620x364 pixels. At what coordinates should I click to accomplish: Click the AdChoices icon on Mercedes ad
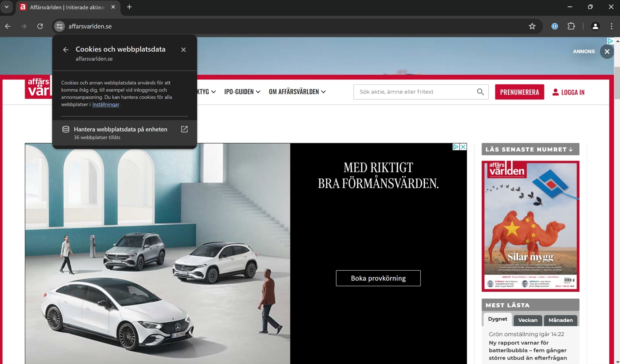456,146
